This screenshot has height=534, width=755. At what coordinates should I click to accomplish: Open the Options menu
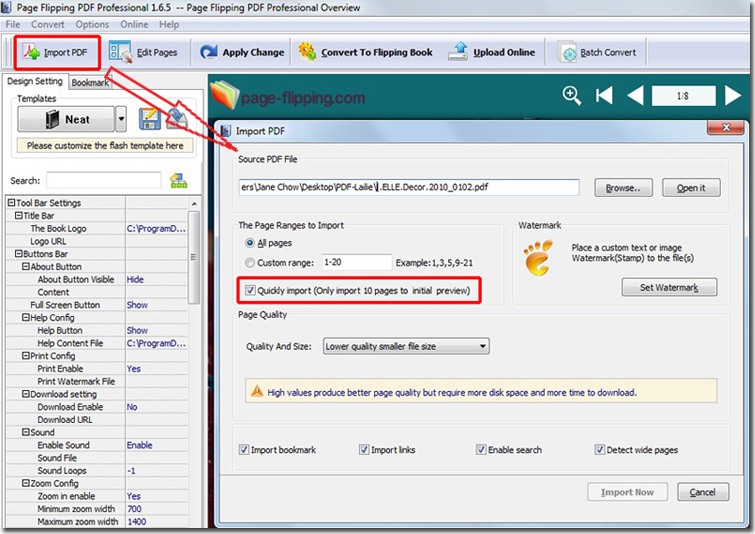[x=92, y=24]
